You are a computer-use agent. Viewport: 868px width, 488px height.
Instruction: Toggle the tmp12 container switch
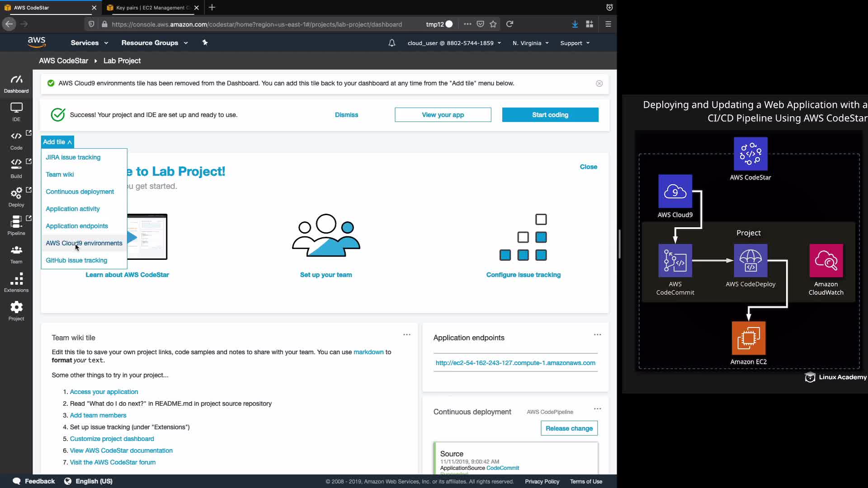point(448,24)
